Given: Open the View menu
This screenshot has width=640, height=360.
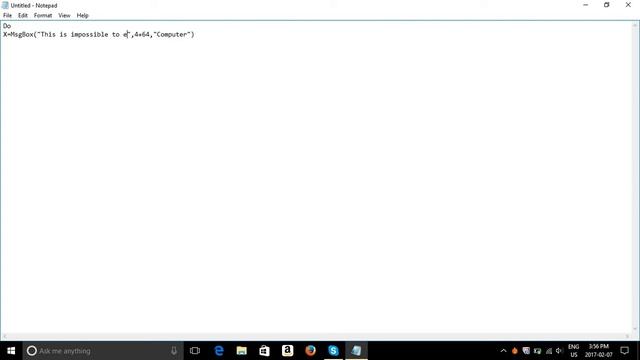Looking at the screenshot, I should pos(64,16).
